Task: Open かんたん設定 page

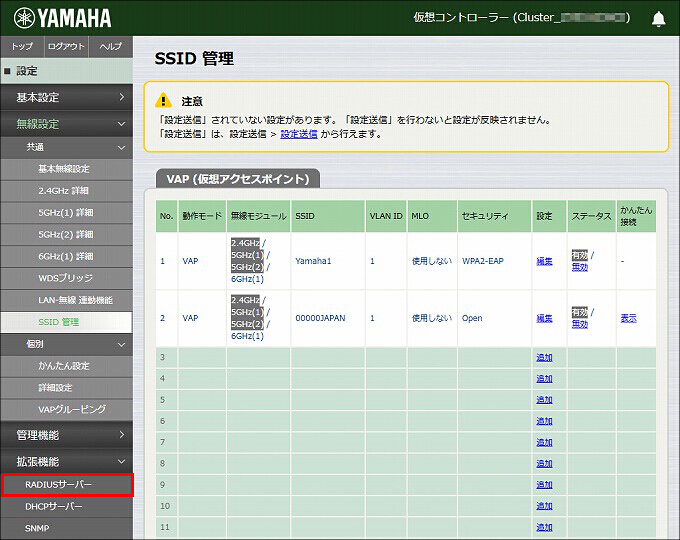Action: (66, 366)
